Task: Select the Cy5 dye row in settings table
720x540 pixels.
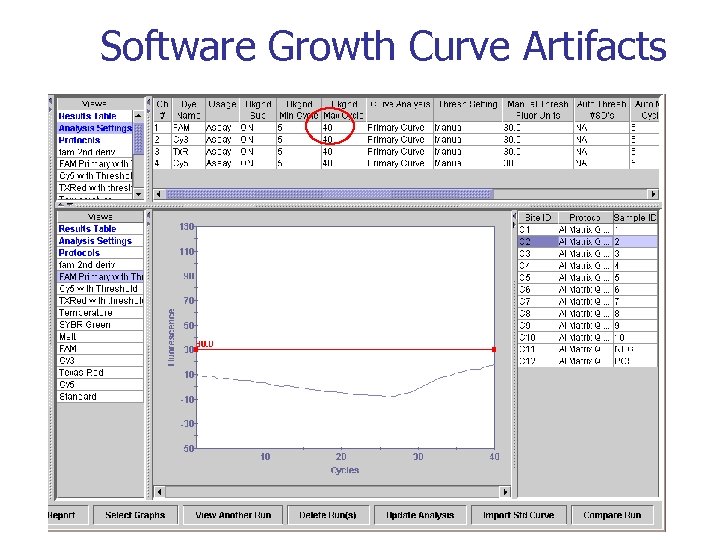Action: [x=406, y=163]
